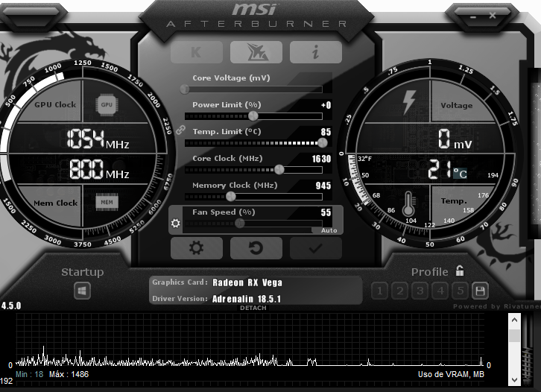This screenshot has height=392, width=541.
Task: Click the thermometer temperature icon
Action: 408,203
